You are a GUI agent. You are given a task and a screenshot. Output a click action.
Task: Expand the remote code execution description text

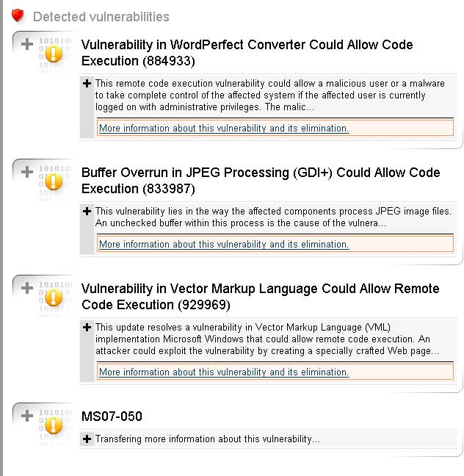(x=87, y=84)
